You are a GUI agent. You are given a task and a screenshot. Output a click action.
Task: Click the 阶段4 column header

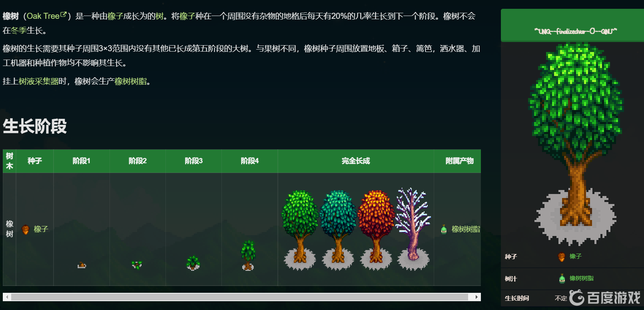point(249,161)
